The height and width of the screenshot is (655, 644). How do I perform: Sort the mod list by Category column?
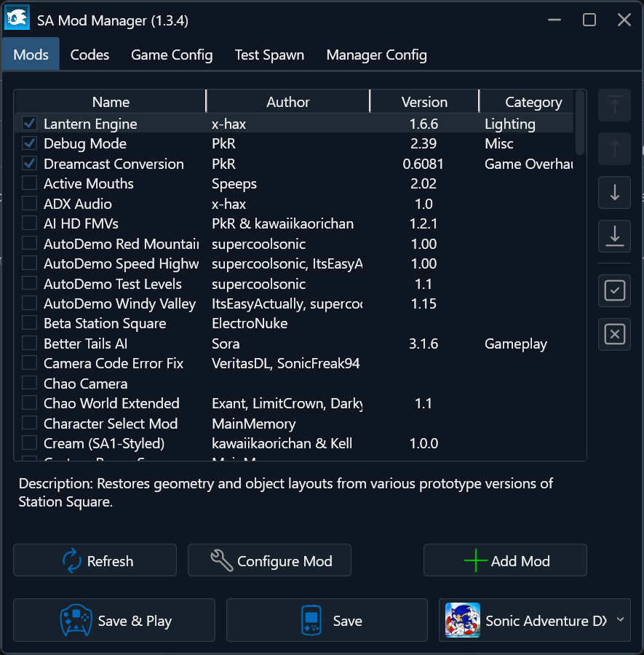(533, 102)
